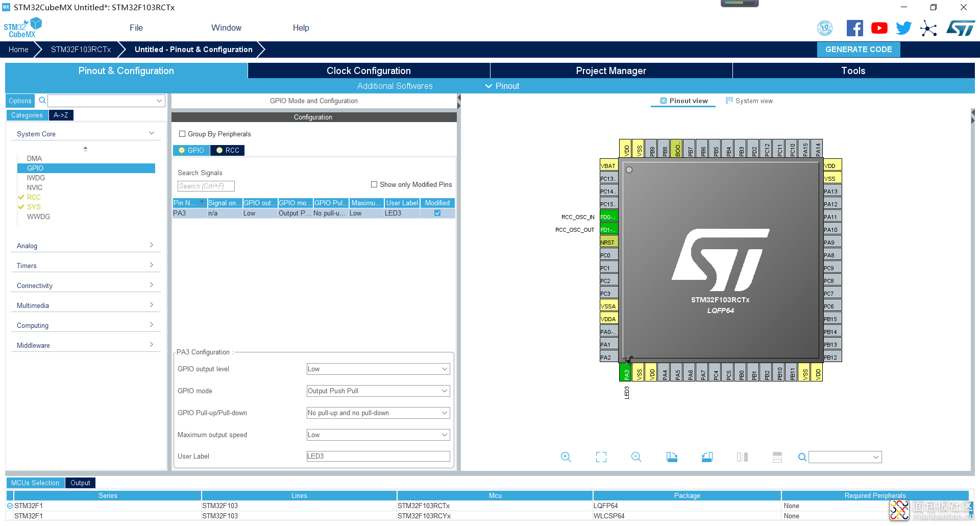This screenshot has height=526, width=980.
Task: Select the BOOT0 pin on chip
Action: tap(676, 148)
